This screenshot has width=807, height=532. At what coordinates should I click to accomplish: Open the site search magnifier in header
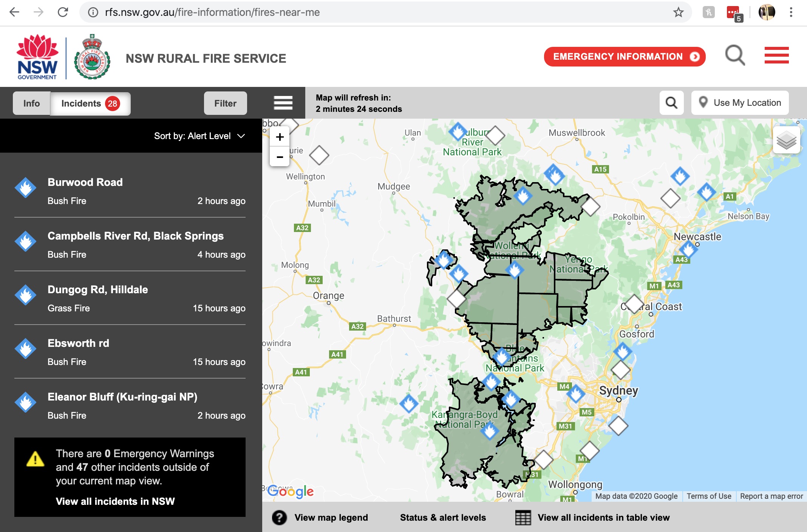click(735, 56)
